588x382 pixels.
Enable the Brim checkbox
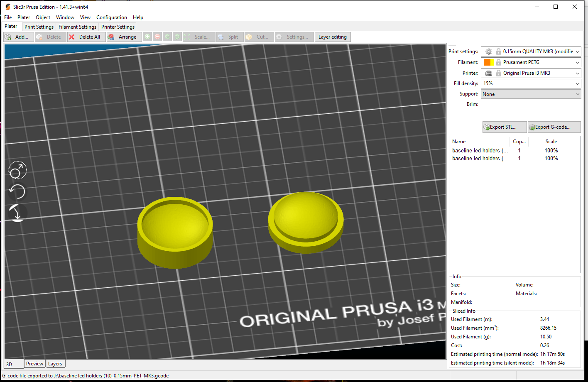483,105
